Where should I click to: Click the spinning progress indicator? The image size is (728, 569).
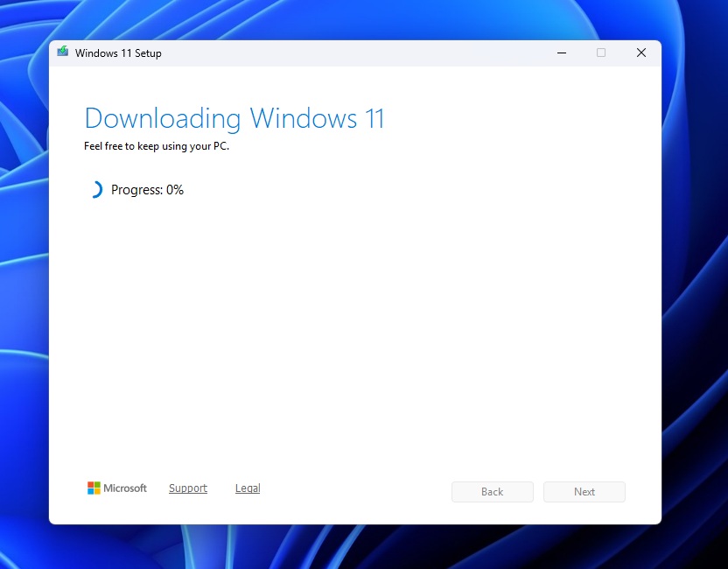click(95, 189)
